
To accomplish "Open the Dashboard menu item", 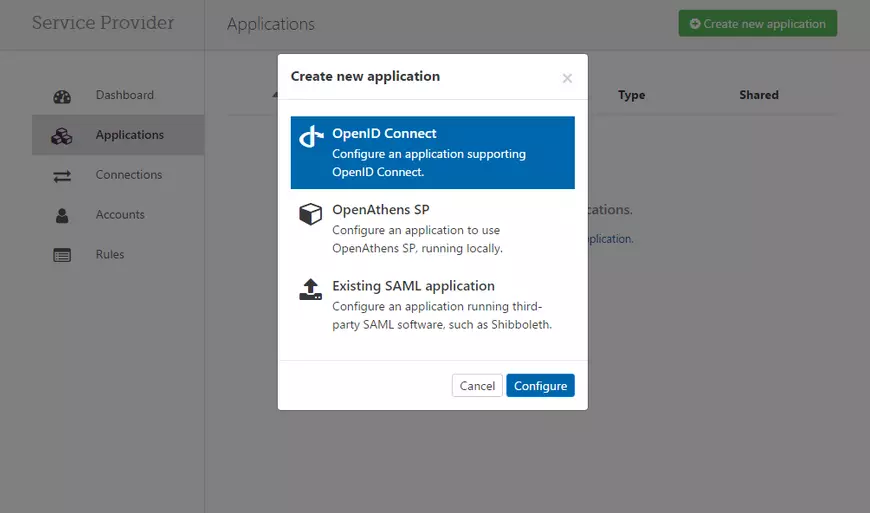I will click(118, 95).
